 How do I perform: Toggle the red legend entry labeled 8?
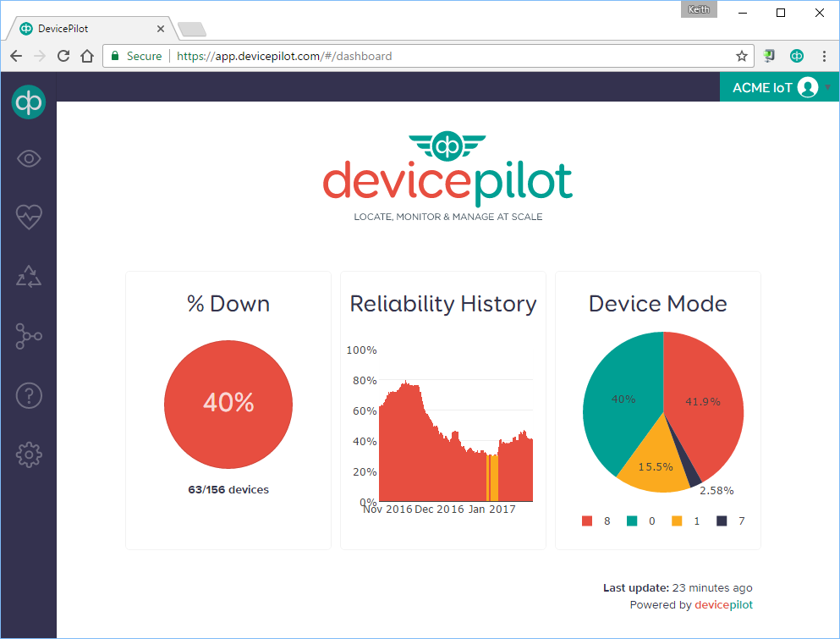pyautogui.click(x=596, y=521)
